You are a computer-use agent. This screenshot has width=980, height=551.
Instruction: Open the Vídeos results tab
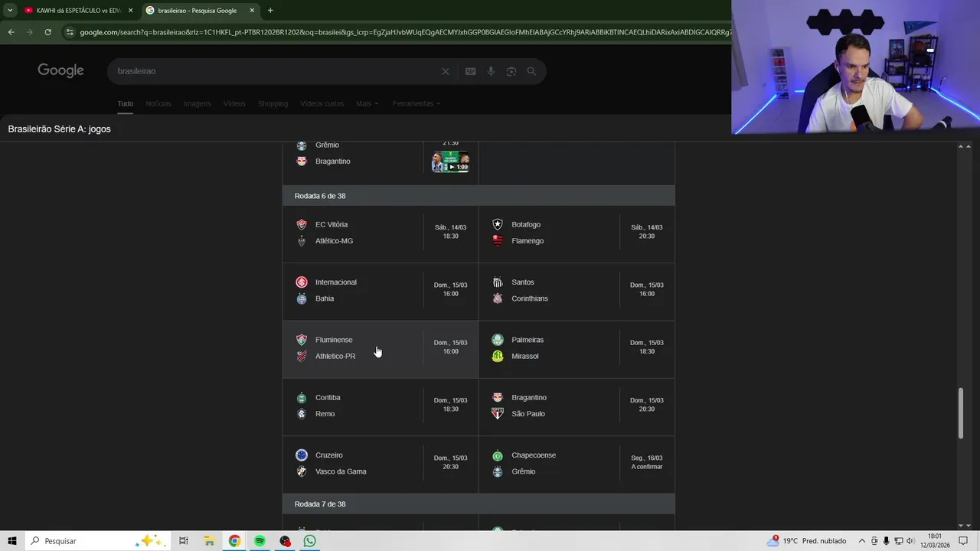click(234, 103)
